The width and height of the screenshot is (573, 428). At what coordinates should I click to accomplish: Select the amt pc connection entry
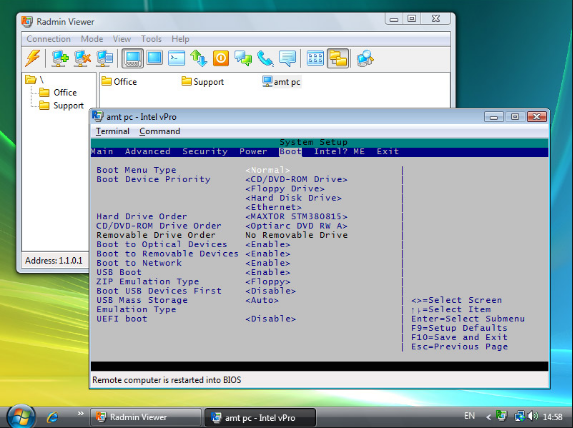281,82
